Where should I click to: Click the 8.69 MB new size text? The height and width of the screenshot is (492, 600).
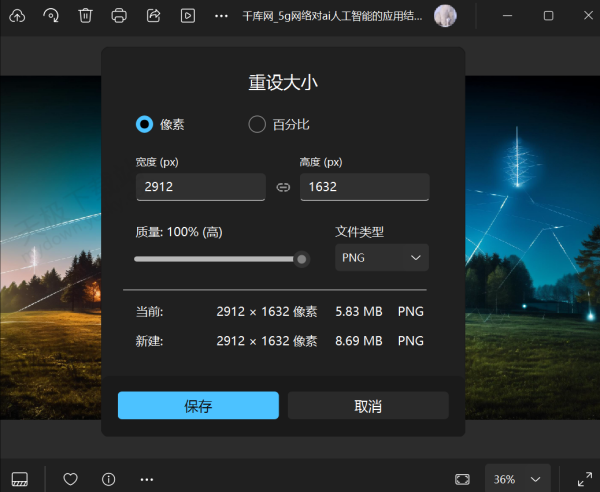359,340
